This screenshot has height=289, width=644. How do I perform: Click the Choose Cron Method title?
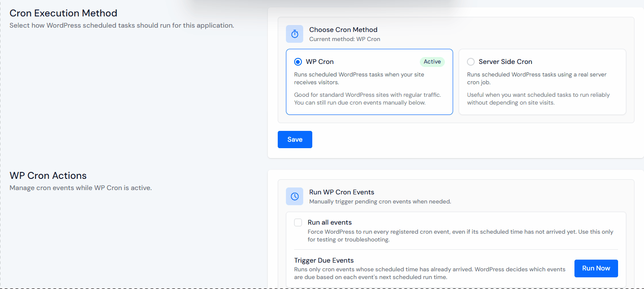coord(343,30)
